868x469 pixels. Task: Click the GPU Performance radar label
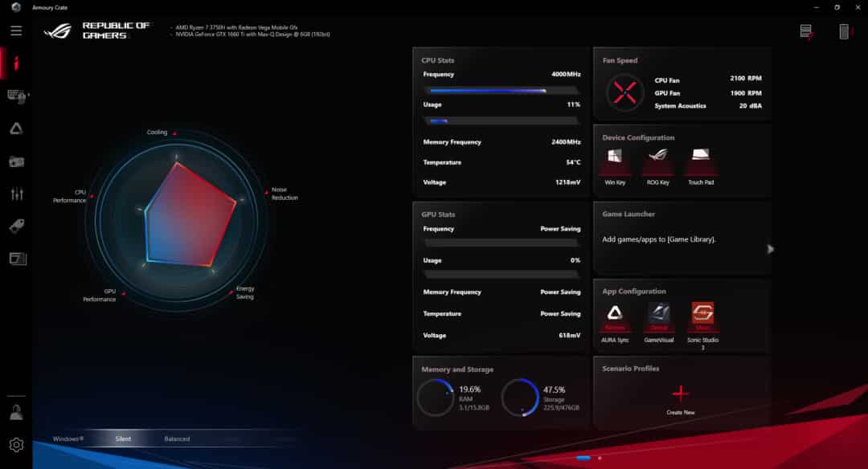click(100, 296)
